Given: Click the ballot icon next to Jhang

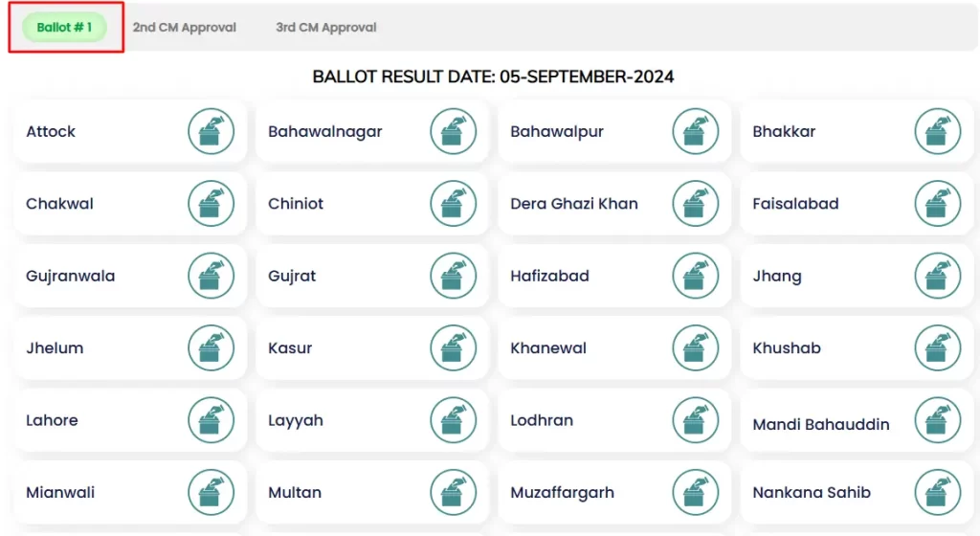Looking at the screenshot, I should click(937, 277).
